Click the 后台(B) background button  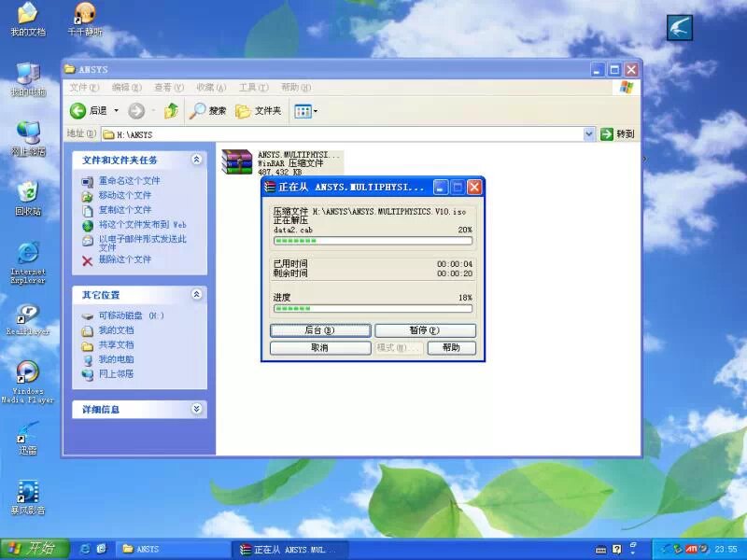[x=320, y=330]
